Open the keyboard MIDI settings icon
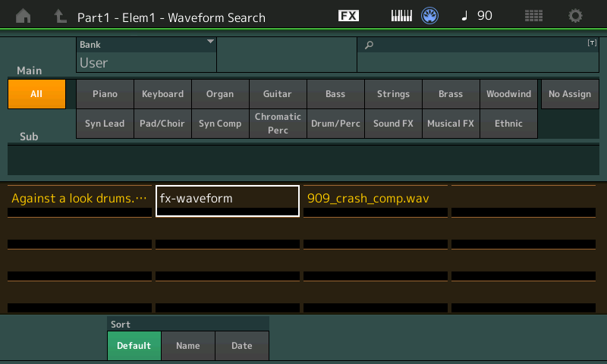 402,16
